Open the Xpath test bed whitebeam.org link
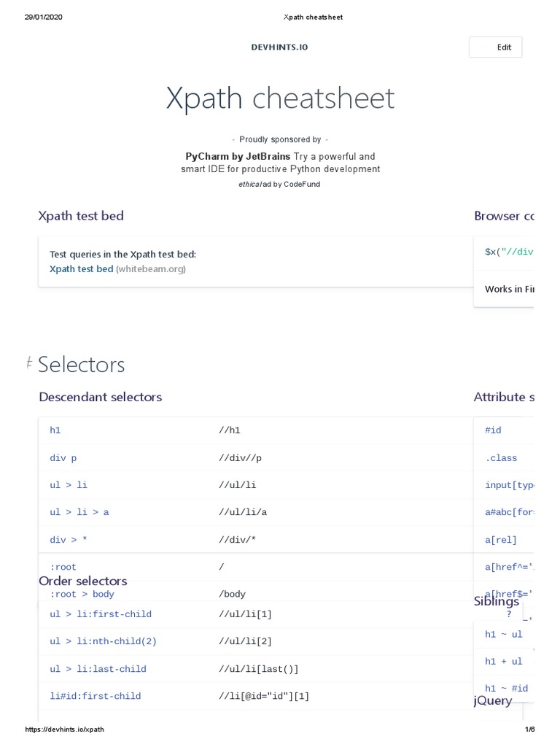Viewport: 560px width, 747px height. 81,268
